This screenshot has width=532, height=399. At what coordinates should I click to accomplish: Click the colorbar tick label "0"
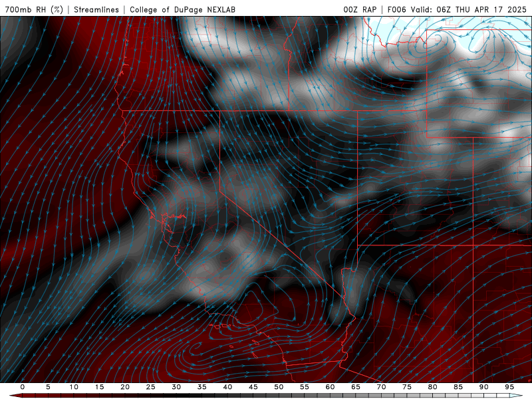pyautogui.click(x=23, y=387)
